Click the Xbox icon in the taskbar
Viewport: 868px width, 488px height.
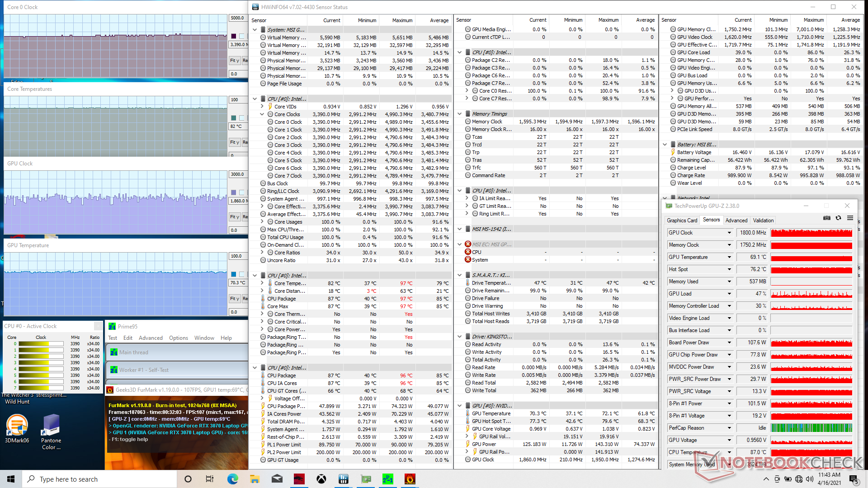click(321, 479)
